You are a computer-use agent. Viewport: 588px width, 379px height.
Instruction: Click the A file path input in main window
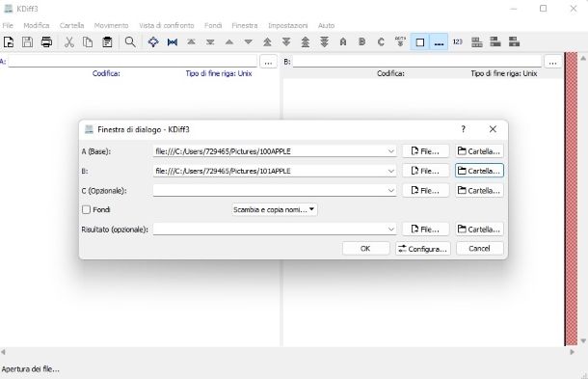(132, 61)
